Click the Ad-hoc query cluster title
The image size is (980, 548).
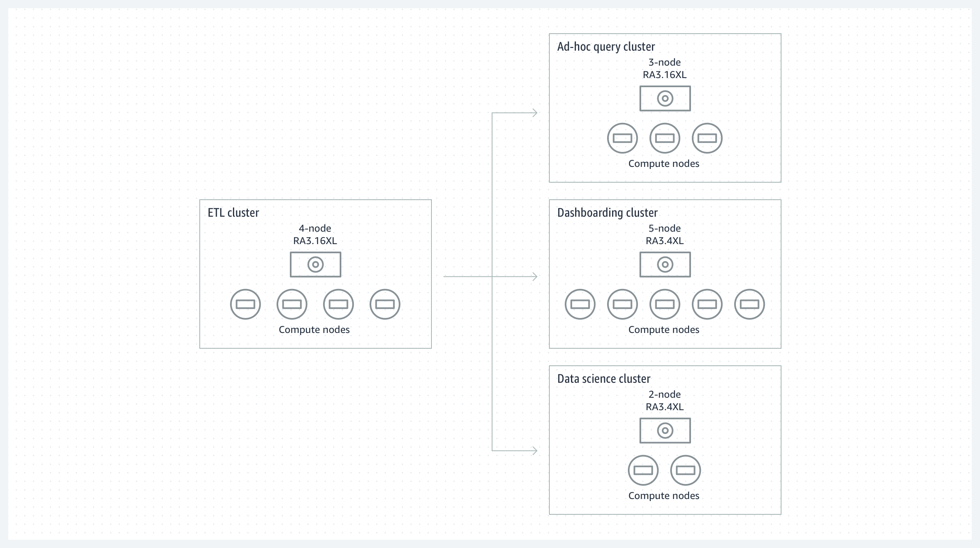606,46
